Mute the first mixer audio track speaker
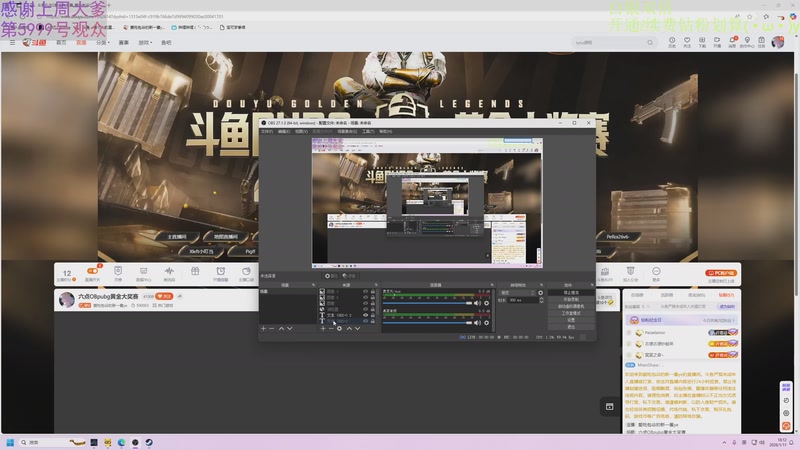800x450 pixels. pyautogui.click(x=478, y=303)
